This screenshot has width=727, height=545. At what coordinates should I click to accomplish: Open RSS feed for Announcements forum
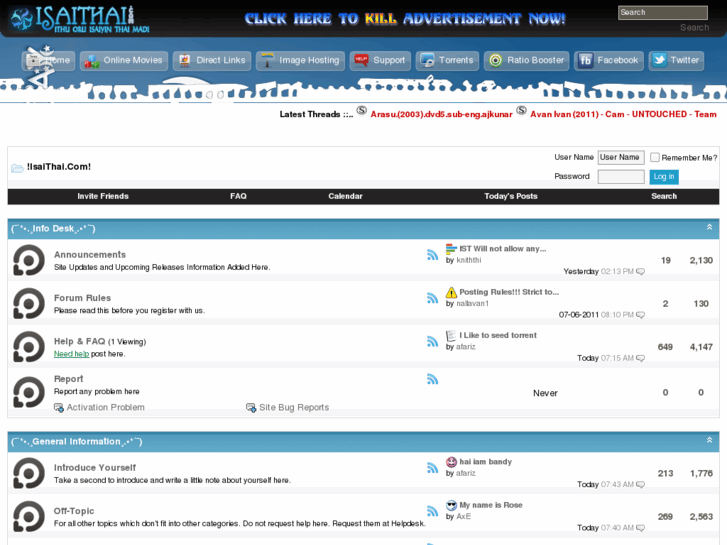point(432,255)
